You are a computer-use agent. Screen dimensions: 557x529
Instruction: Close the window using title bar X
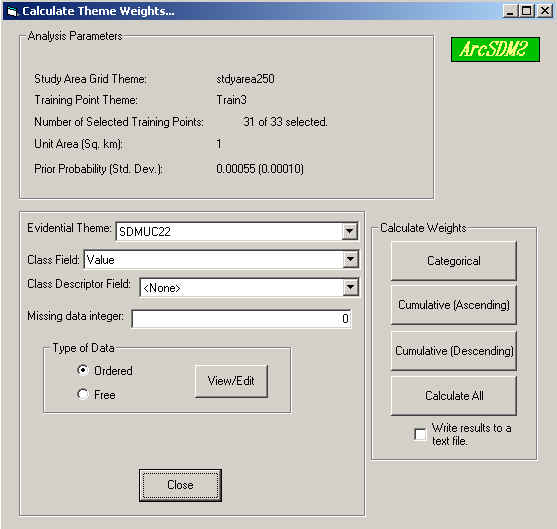[x=544, y=11]
